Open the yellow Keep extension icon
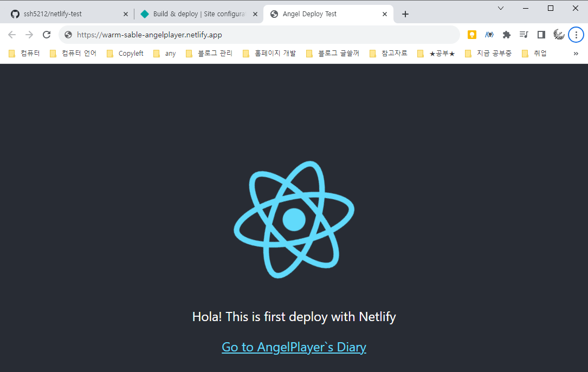 pyautogui.click(x=471, y=35)
